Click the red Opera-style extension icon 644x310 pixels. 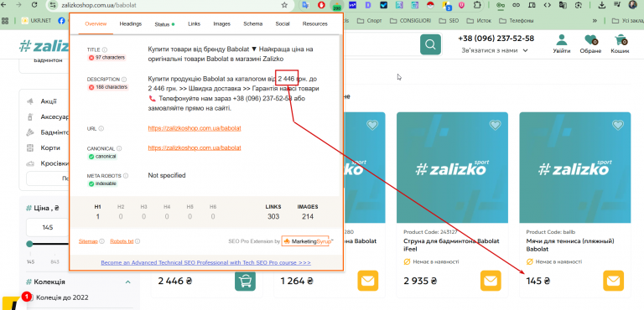coord(322,5)
